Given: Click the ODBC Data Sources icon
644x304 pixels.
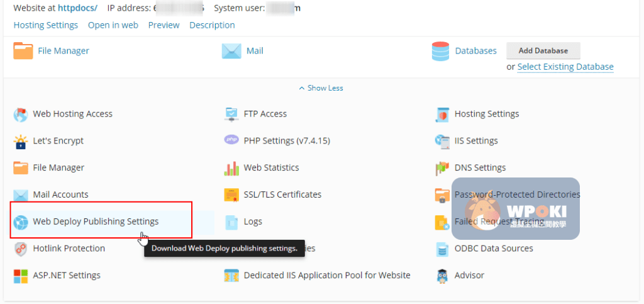Looking at the screenshot, I should point(443,249).
